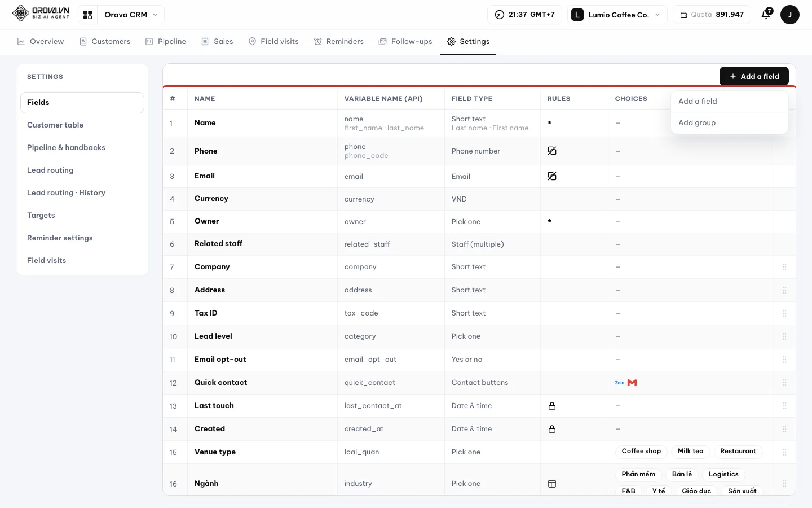Click the lock icon in Last touch row

552,406
